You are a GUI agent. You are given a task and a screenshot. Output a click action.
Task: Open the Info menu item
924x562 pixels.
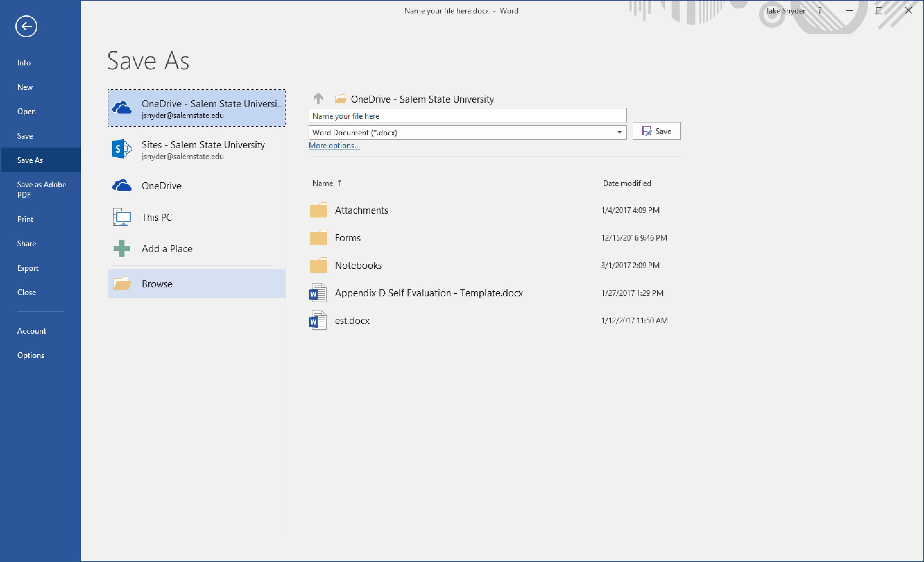[x=24, y=63]
